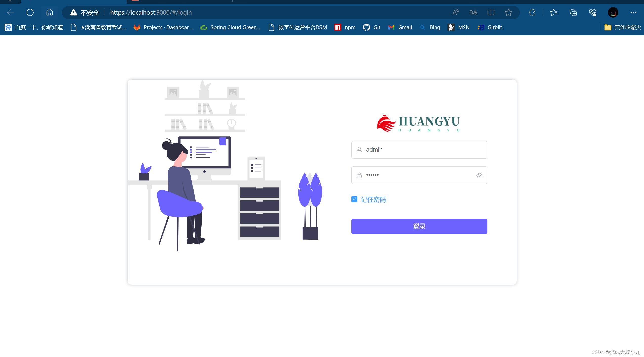Toggle favorite status for this page
The image size is (644, 357).
tap(509, 12)
